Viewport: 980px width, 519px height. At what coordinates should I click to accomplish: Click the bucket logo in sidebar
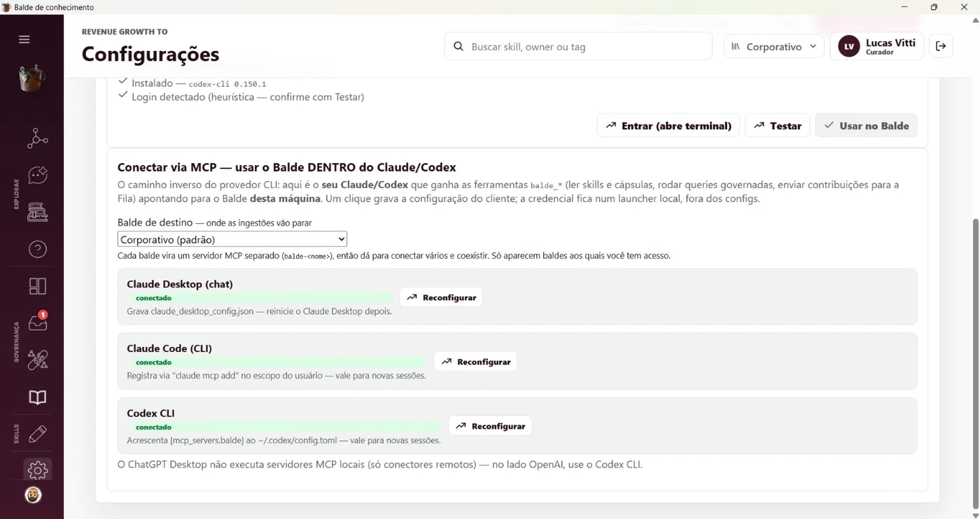(x=31, y=78)
